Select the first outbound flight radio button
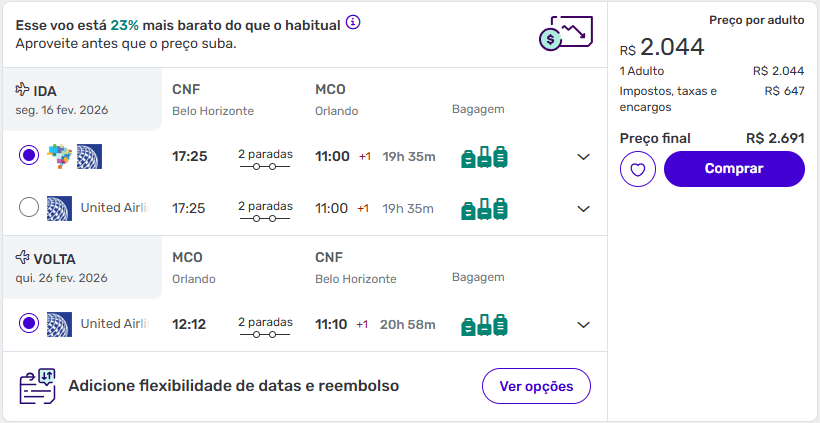The width and height of the screenshot is (820, 423). pyautogui.click(x=29, y=156)
